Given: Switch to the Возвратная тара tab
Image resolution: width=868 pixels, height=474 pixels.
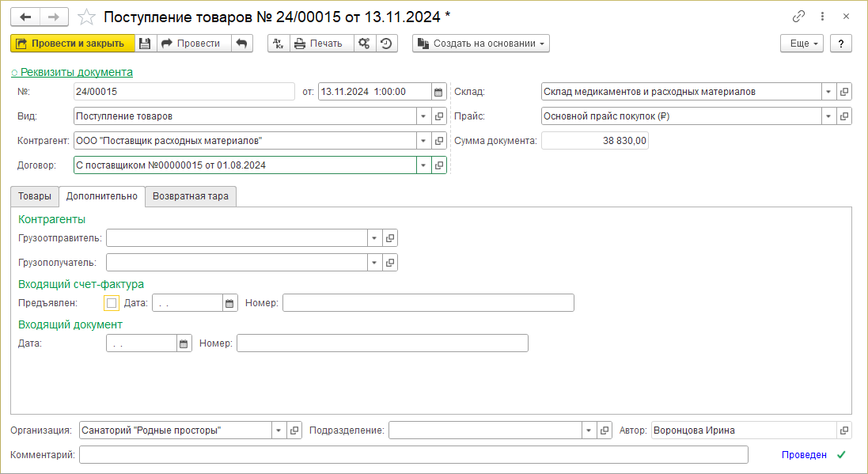Looking at the screenshot, I should 191,196.
